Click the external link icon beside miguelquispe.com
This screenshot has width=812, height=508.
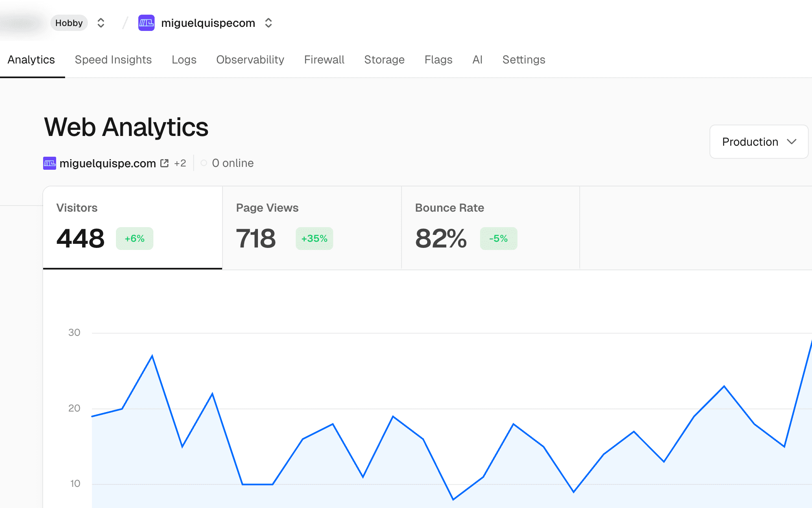point(164,163)
